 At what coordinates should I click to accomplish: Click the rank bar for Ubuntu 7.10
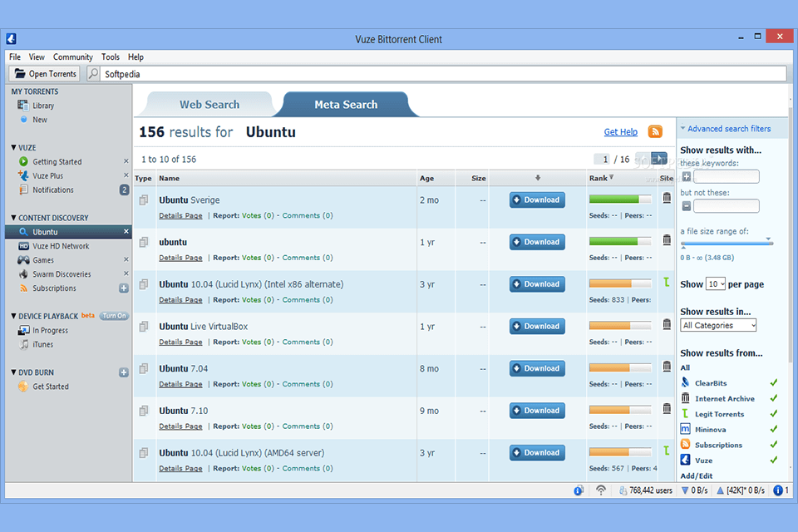620,410
